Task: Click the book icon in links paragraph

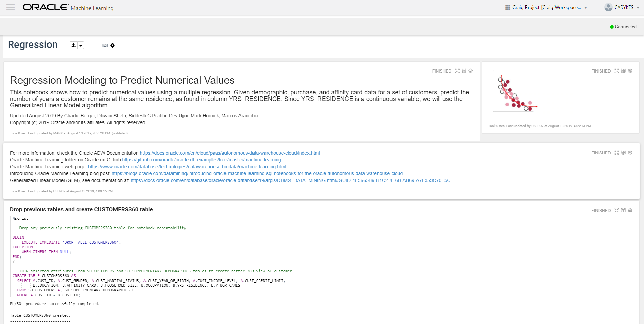Action: [x=623, y=153]
